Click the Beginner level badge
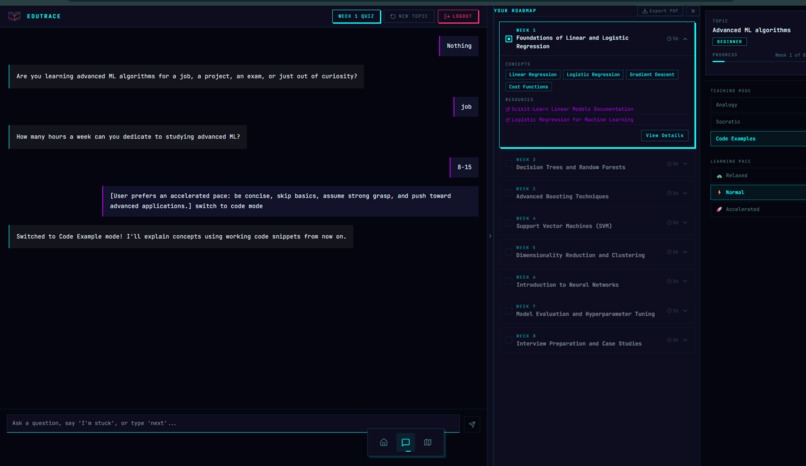 pos(729,42)
